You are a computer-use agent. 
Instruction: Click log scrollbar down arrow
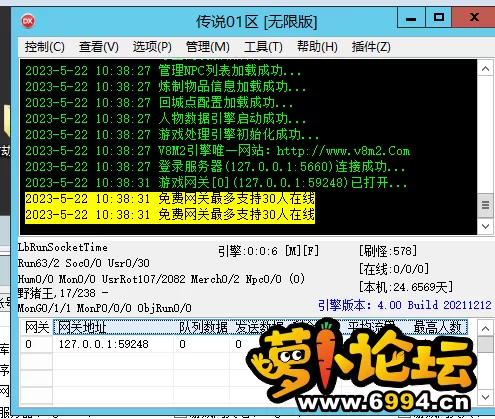pos(486,226)
